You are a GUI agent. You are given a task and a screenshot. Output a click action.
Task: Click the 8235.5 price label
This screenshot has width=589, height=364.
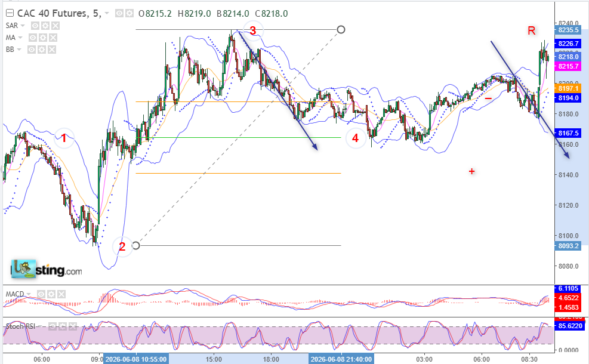point(568,30)
